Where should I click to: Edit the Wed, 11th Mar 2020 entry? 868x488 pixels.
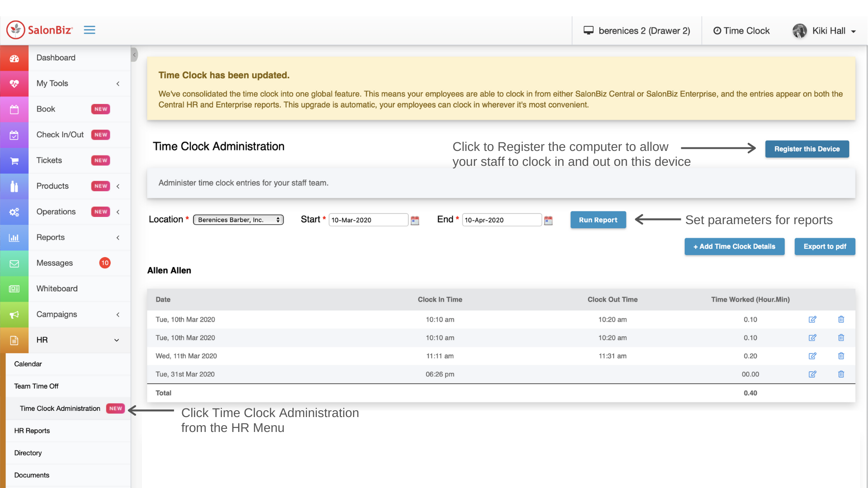point(812,356)
